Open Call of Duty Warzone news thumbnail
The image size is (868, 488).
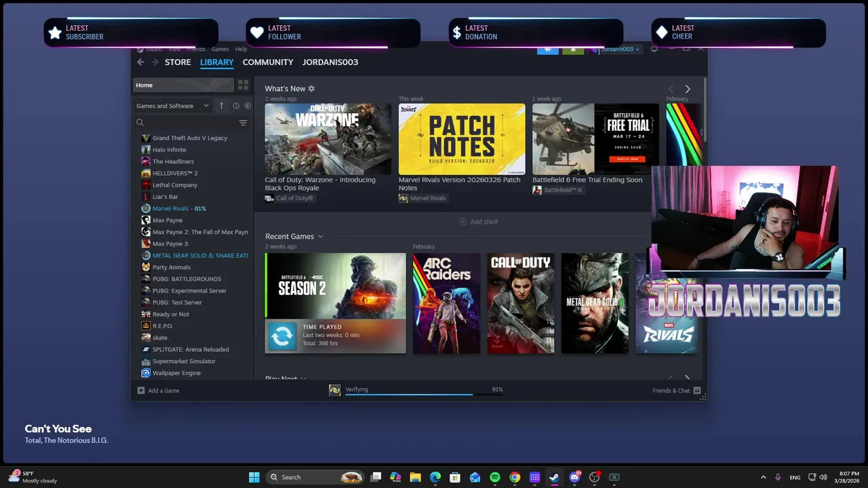tap(328, 139)
